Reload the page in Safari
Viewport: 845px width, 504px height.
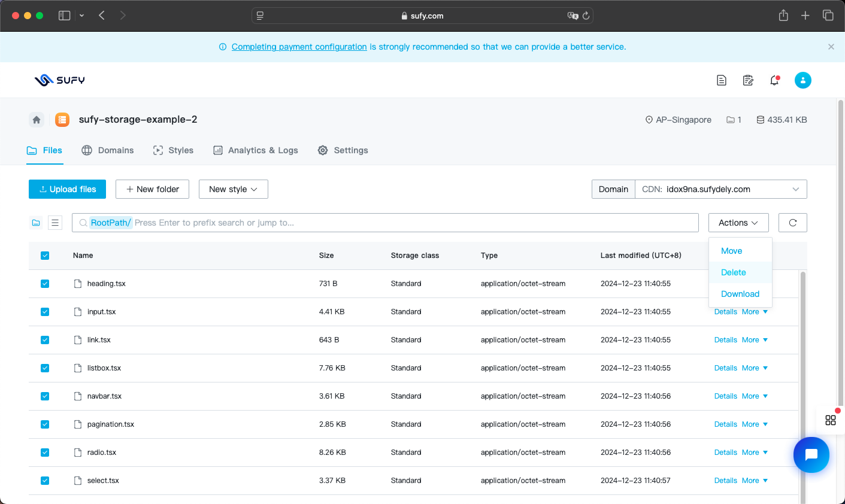(x=586, y=16)
